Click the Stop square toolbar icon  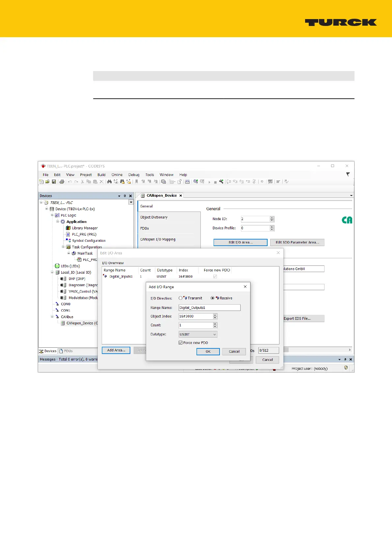[215, 182]
